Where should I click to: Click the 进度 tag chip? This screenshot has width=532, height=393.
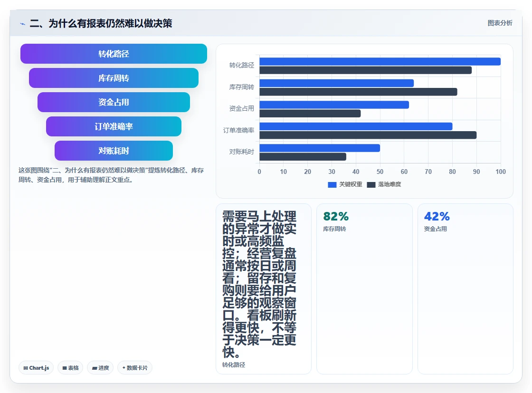tap(100, 368)
